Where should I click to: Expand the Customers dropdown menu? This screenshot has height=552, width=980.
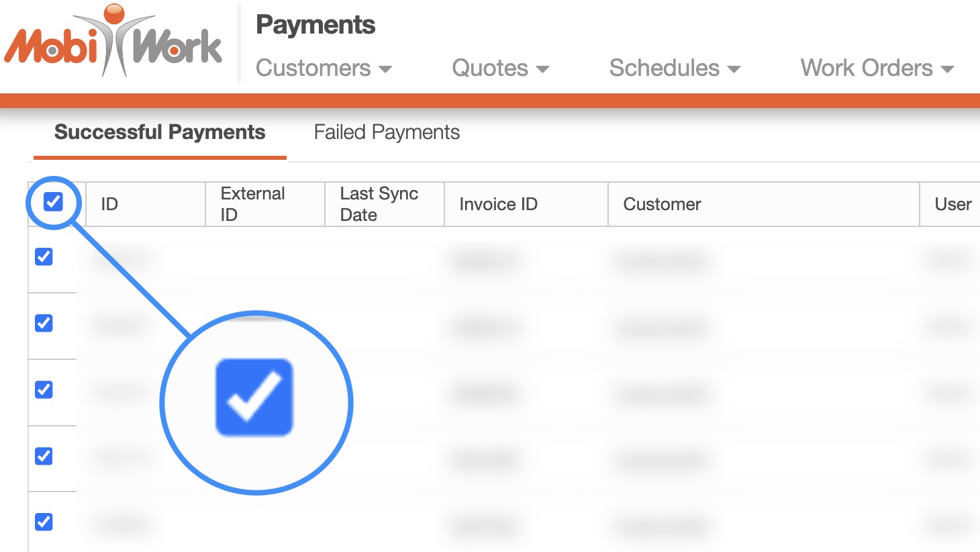pyautogui.click(x=324, y=68)
